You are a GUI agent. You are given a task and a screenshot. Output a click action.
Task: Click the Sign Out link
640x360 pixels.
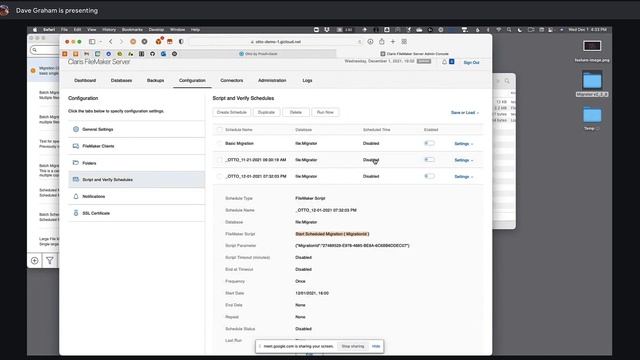(x=471, y=62)
